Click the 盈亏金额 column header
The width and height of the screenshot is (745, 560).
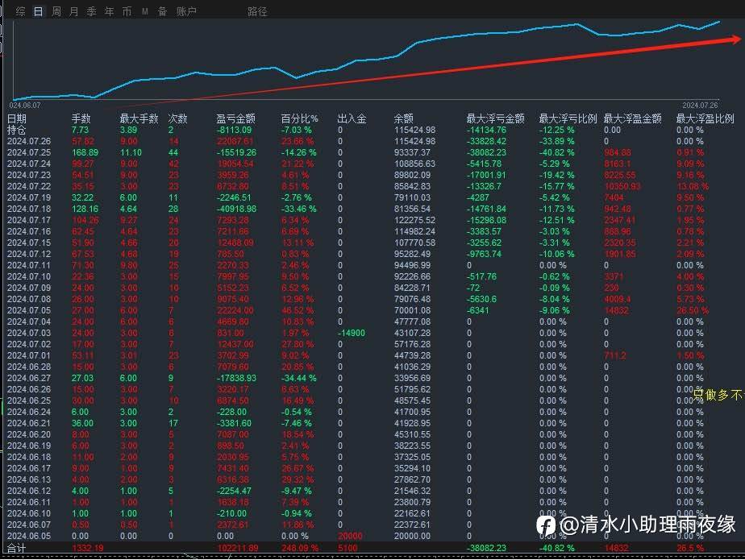click(x=235, y=118)
